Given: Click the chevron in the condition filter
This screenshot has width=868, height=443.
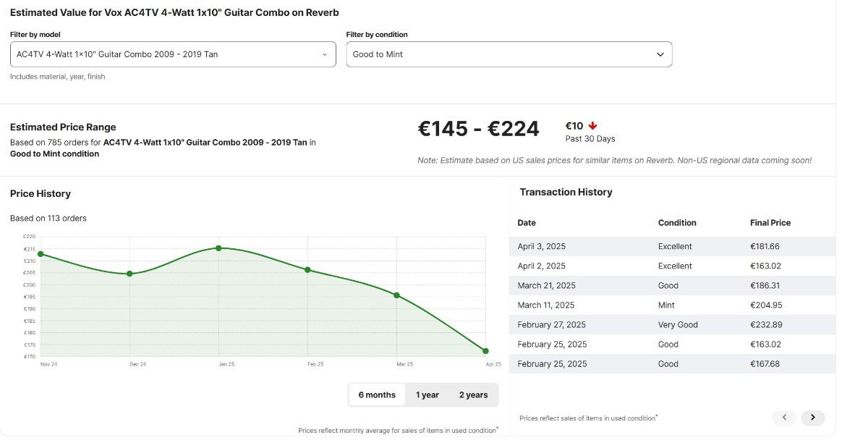Looking at the screenshot, I should click(x=660, y=54).
